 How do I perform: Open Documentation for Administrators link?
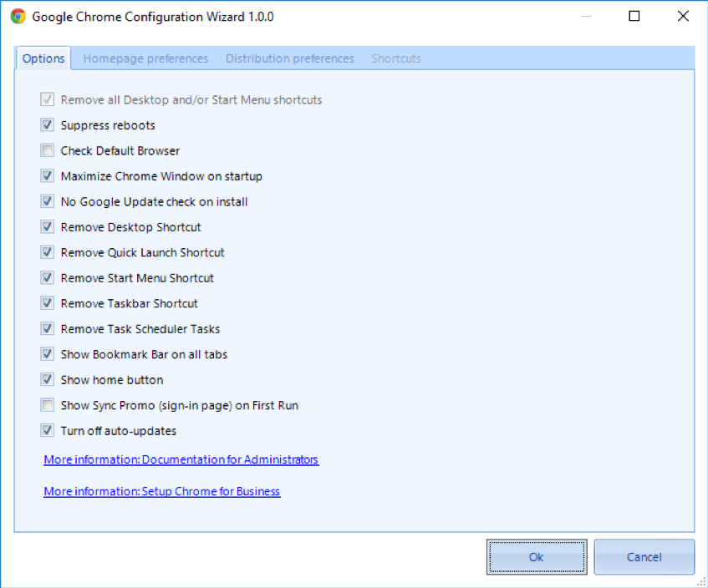click(x=181, y=459)
